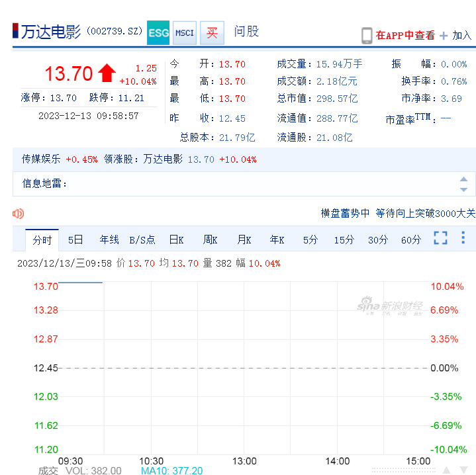476x475 pixels.
Task: Click the ESG badge icon
Action: (158, 33)
